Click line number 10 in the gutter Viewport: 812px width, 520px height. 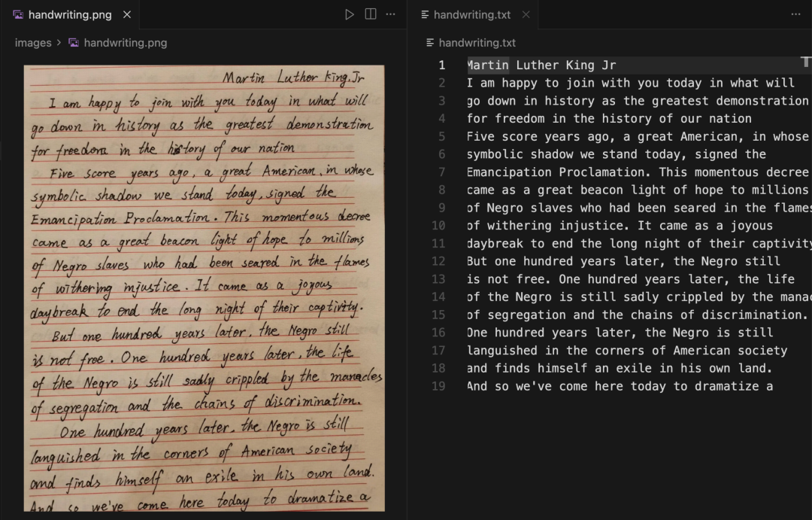438,226
